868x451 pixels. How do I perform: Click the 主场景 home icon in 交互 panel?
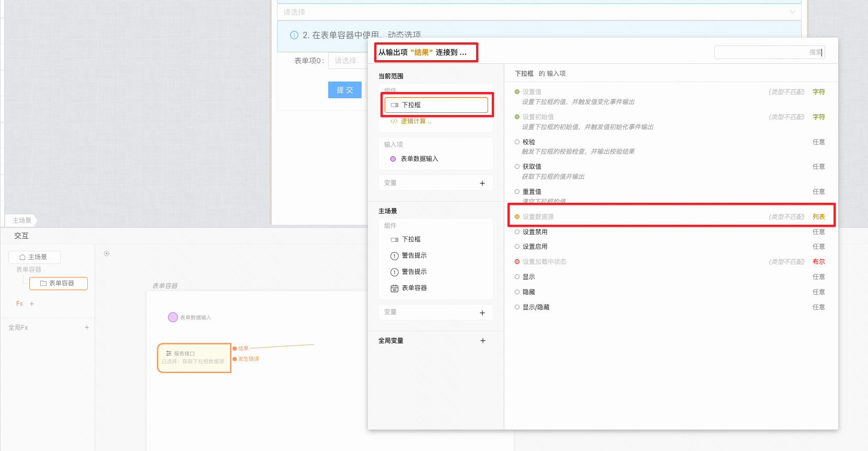(x=22, y=257)
